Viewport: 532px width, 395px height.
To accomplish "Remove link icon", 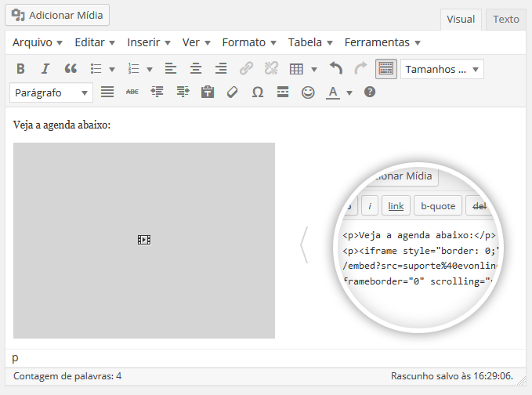I will [271, 69].
